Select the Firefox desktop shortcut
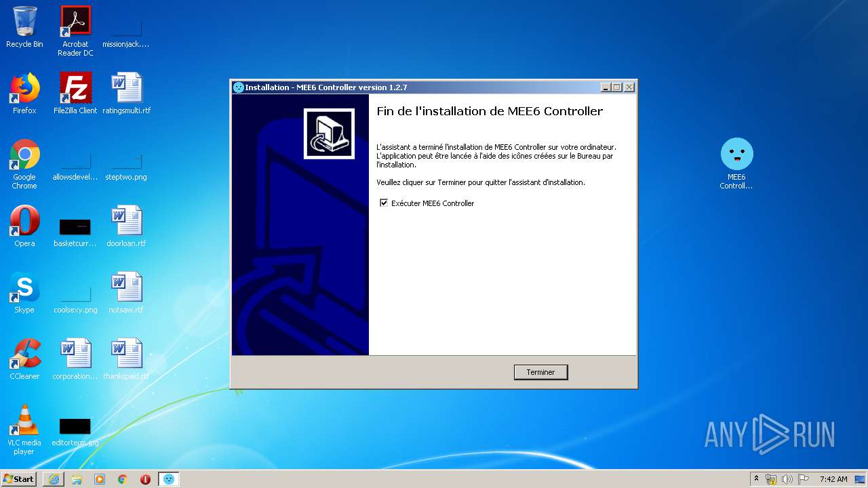The height and width of the screenshot is (488, 868). [x=24, y=94]
